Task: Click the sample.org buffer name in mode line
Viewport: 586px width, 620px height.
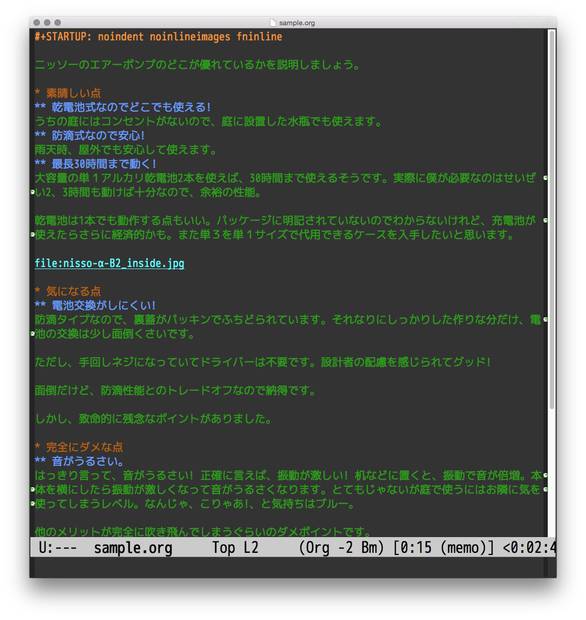Action: [133, 548]
